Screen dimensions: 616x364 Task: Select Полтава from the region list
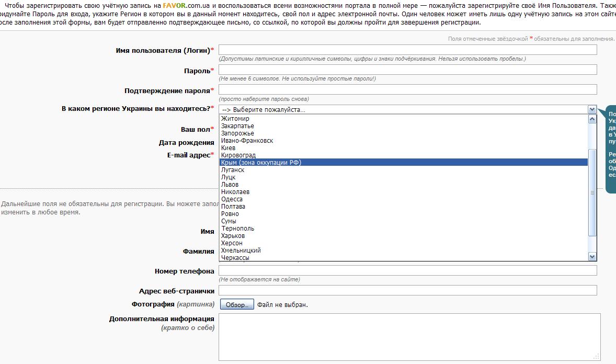(233, 207)
